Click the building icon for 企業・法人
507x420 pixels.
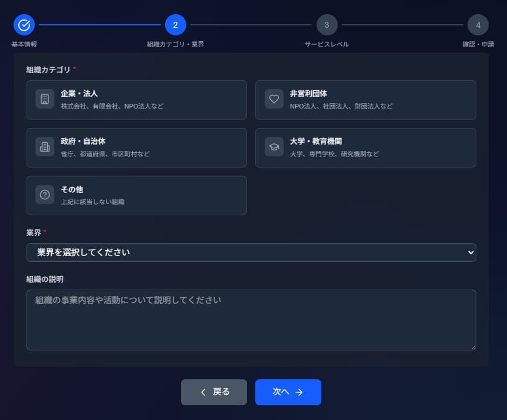[45, 99]
